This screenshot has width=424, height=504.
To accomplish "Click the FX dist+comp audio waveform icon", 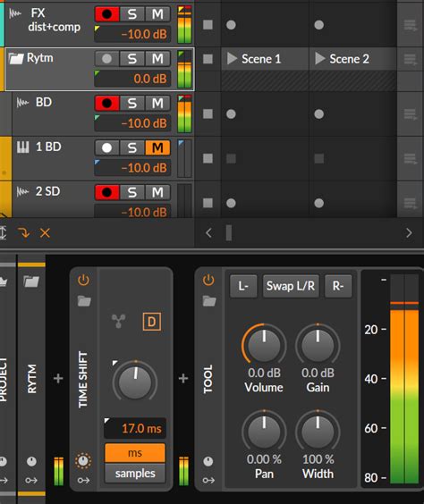I will coord(15,13).
